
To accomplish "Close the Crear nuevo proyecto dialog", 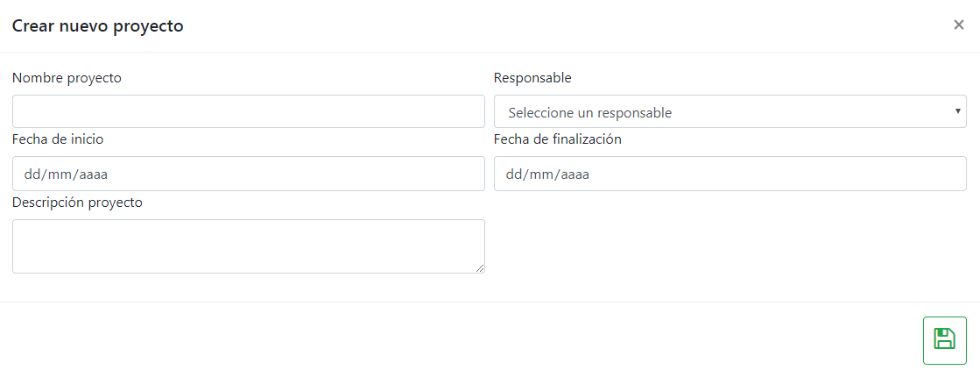I will point(958,25).
